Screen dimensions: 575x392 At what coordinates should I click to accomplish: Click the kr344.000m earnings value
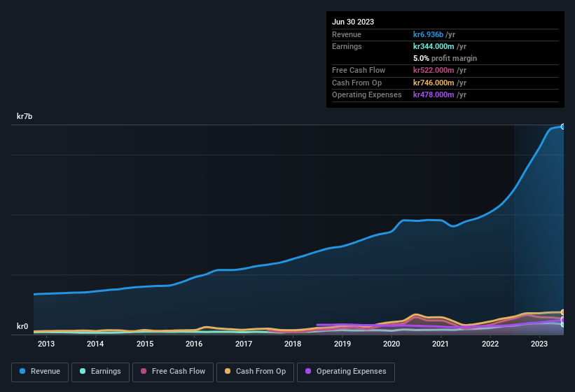point(434,46)
